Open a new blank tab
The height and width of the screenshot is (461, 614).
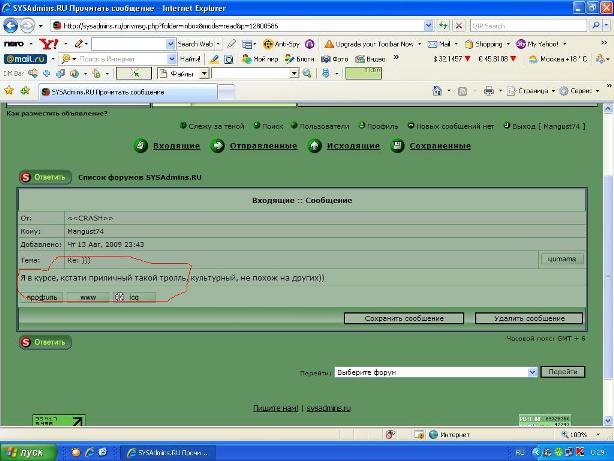226,92
